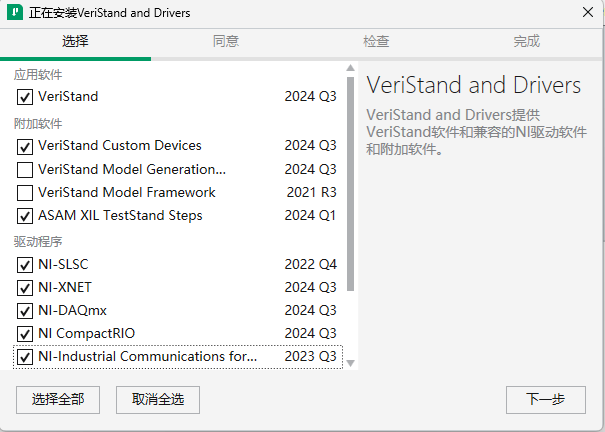The image size is (605, 432).
Task: Close the installer window
Action: pos(588,12)
